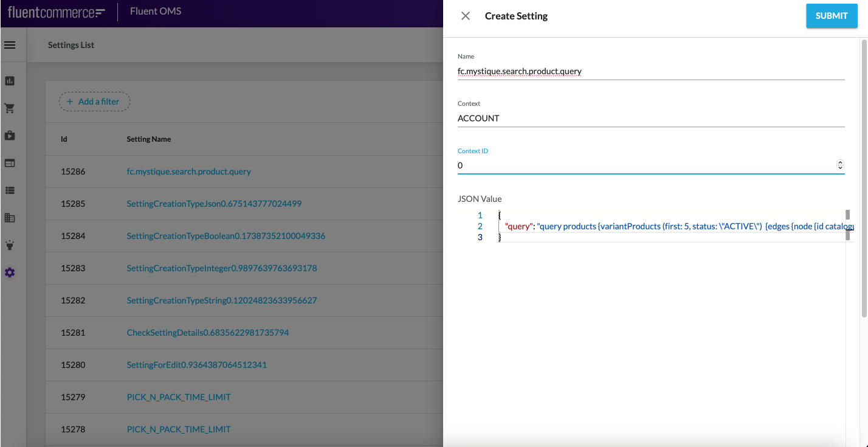Screen dimensions: 868x447
Task: Click the web layout icon in sidebar
Action: (x=10, y=163)
